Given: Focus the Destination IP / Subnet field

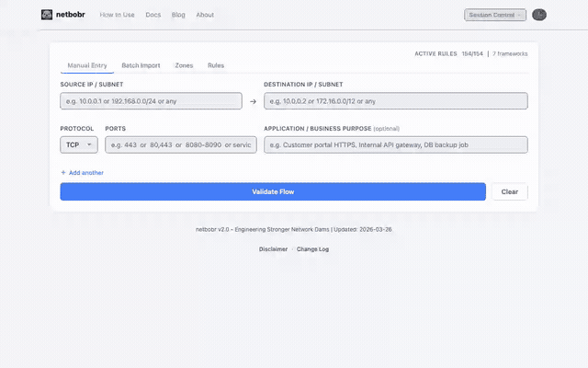Looking at the screenshot, I should 396,101.
